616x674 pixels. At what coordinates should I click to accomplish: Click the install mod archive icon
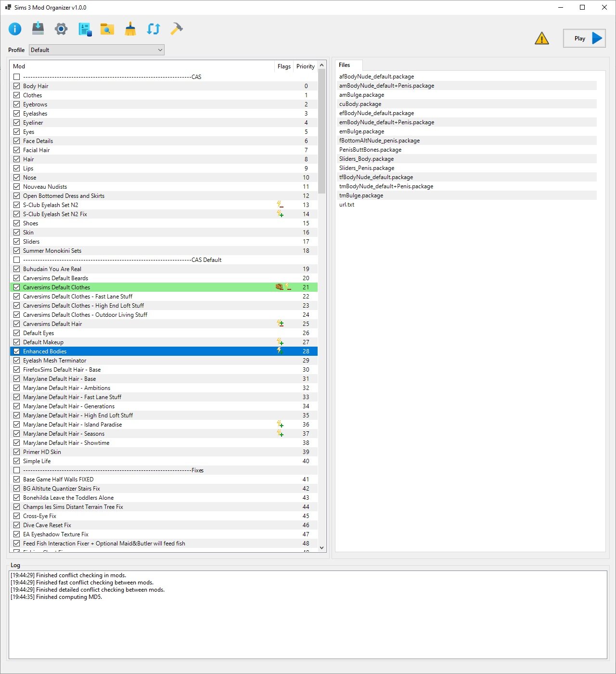pyautogui.click(x=38, y=29)
